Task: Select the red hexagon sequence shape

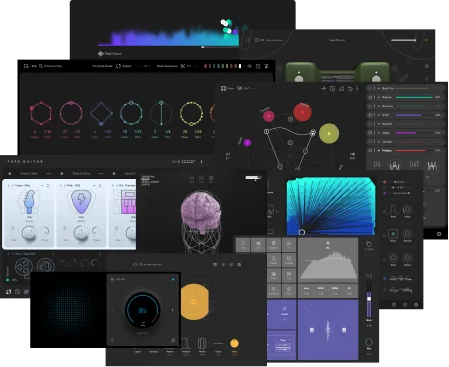Action: pyautogui.click(x=41, y=113)
